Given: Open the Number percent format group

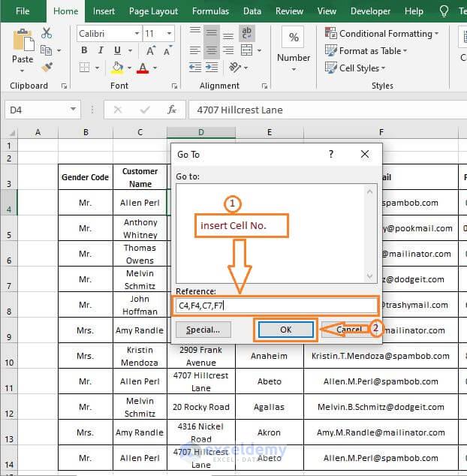Looking at the screenshot, I should pyautogui.click(x=294, y=49).
